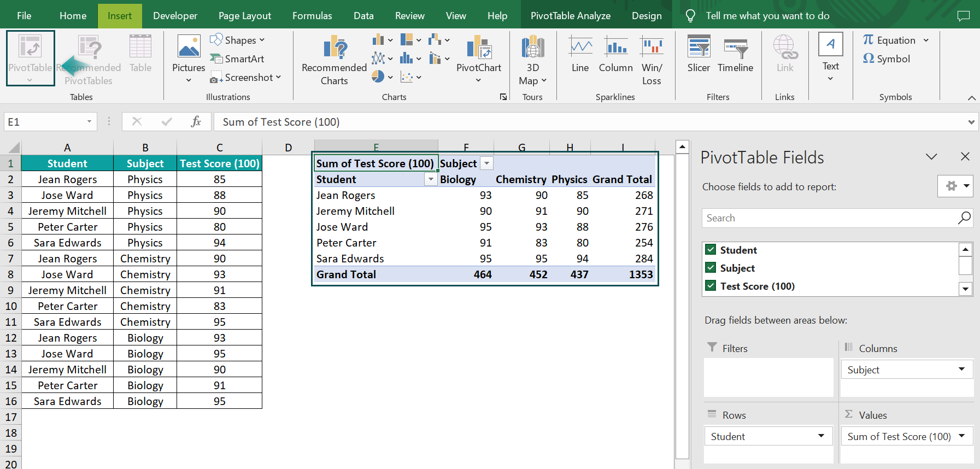Screen dimensions: 980x469
Task: Open the Shapes gallery
Action: click(237, 40)
